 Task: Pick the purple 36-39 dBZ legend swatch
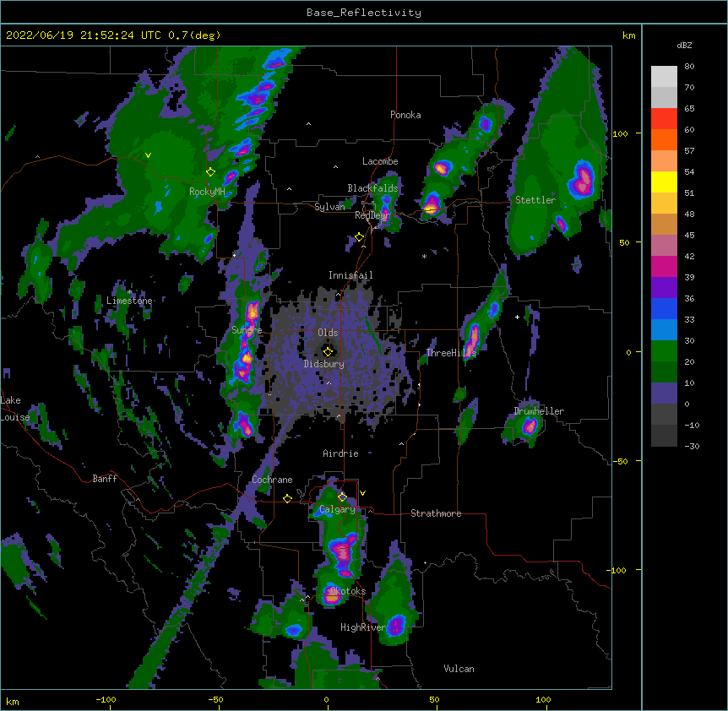pos(664,288)
